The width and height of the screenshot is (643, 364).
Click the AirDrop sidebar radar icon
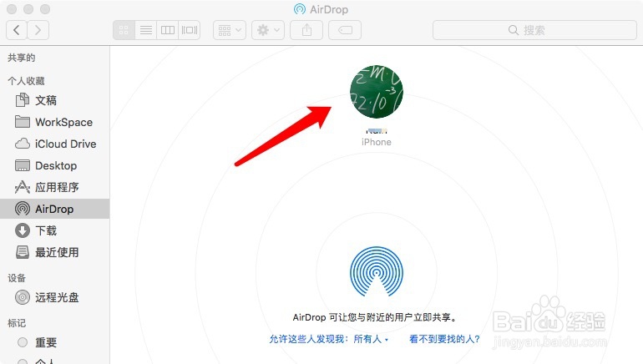pos(23,209)
